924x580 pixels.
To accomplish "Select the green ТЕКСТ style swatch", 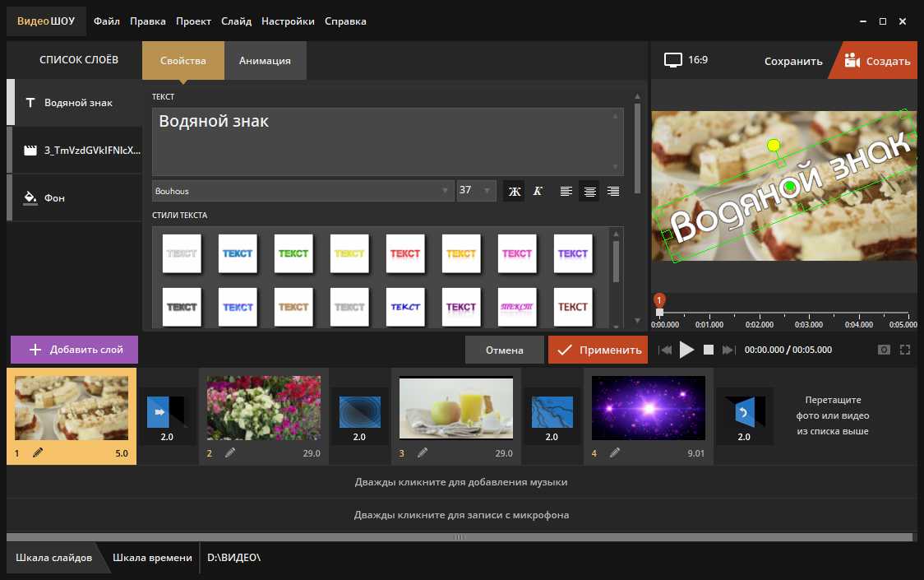I will click(293, 253).
